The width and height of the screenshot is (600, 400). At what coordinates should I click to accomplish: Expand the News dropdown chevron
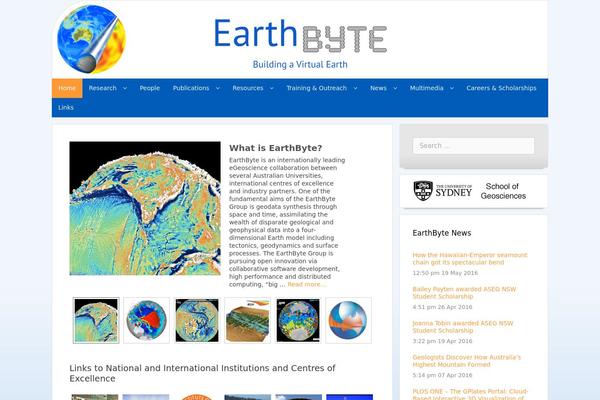click(395, 88)
